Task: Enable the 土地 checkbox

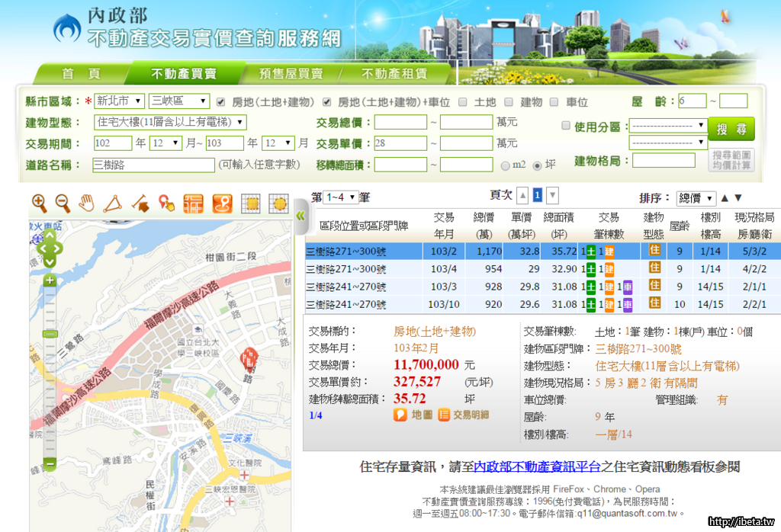Action: coord(462,102)
